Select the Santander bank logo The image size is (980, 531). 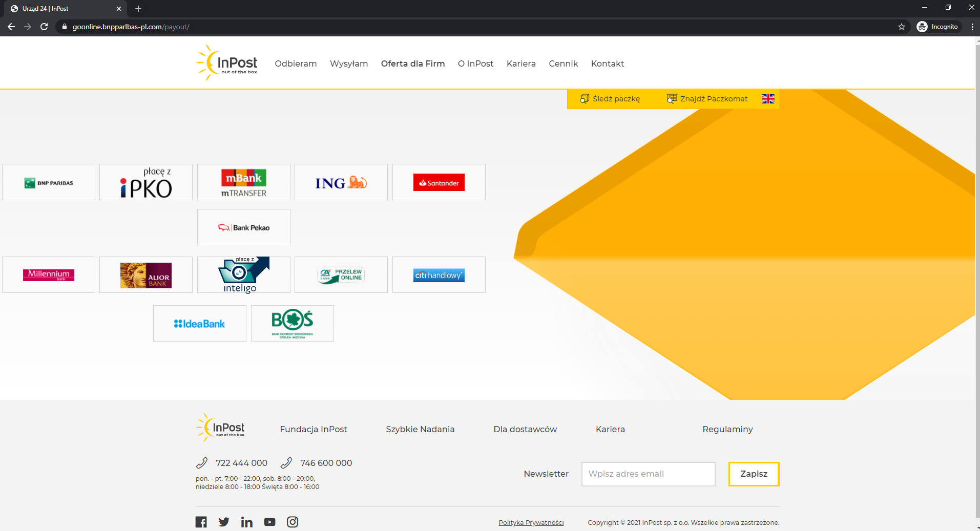439,182
